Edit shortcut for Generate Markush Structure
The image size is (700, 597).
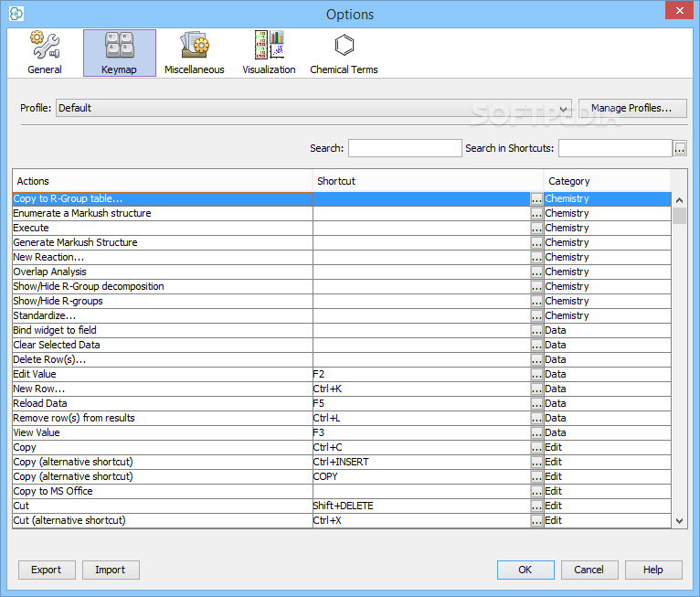(x=536, y=243)
